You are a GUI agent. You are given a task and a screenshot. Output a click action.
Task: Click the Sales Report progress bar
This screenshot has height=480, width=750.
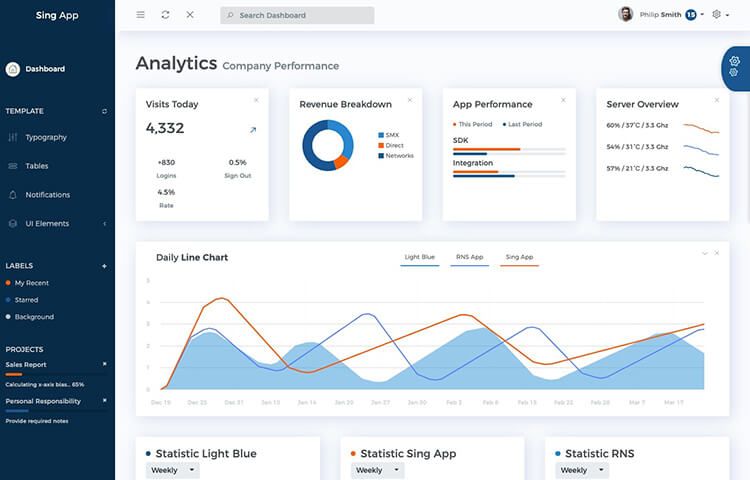coord(56,374)
